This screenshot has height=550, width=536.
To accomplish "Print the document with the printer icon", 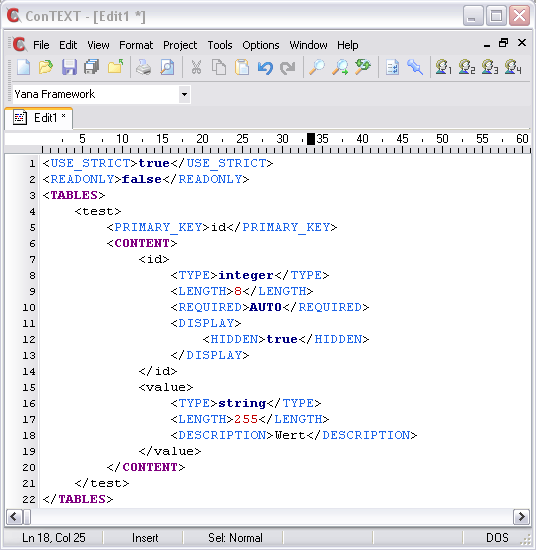I will click(143, 67).
